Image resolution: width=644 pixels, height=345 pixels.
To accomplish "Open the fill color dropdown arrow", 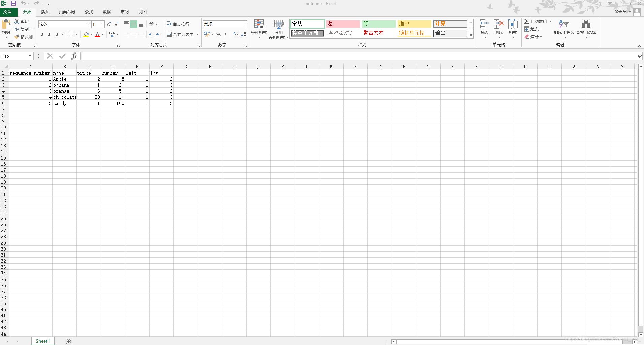I will [91, 34].
